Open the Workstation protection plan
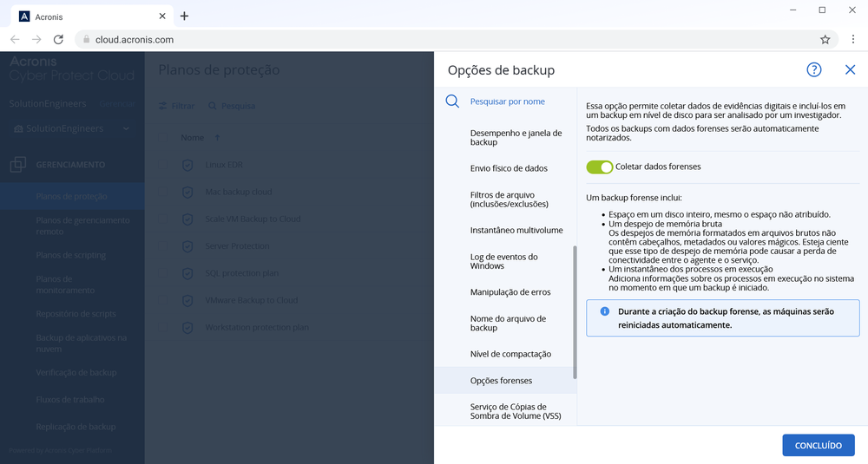 [x=257, y=327]
